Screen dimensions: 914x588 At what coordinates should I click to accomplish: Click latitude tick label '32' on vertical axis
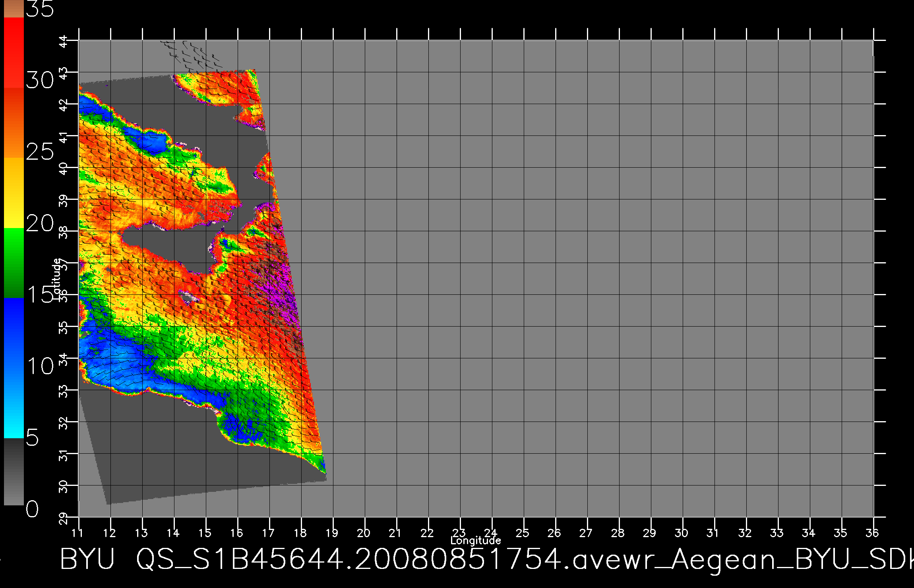(x=64, y=422)
